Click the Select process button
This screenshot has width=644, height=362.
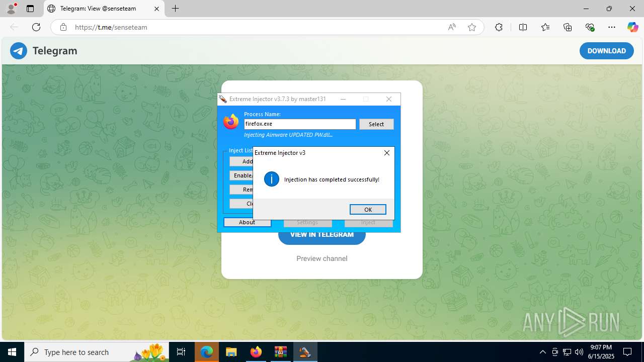tap(376, 124)
